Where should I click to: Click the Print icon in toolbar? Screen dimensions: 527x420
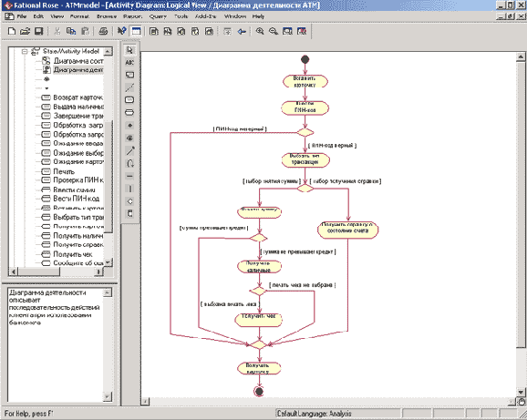click(x=103, y=31)
